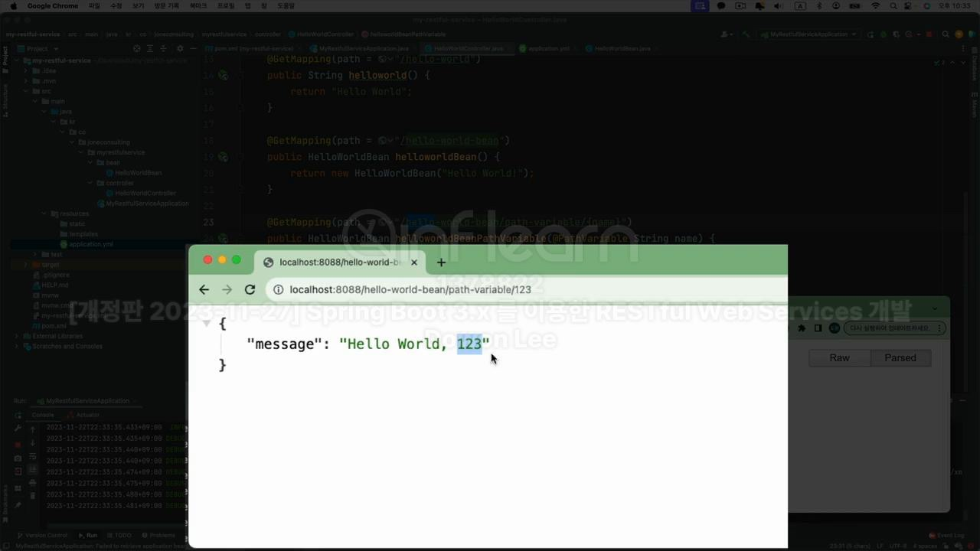This screenshot has height=551, width=980.
Task: Open the 북마크 menu
Action: [198, 6]
